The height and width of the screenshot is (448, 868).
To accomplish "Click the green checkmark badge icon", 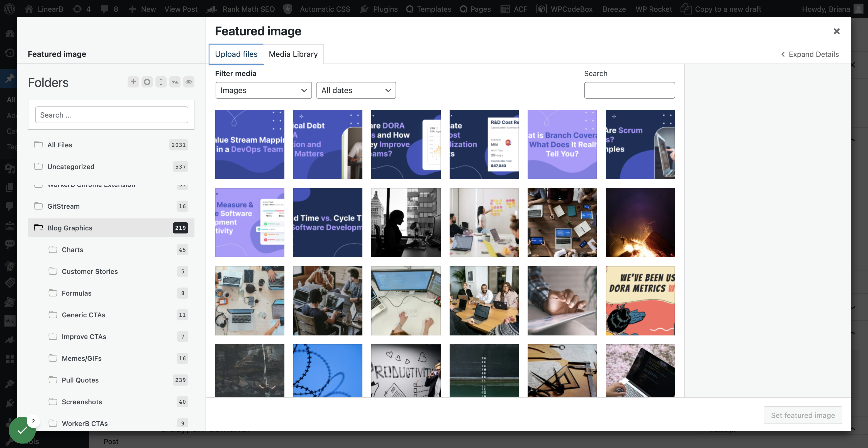I will pyautogui.click(x=22, y=430).
